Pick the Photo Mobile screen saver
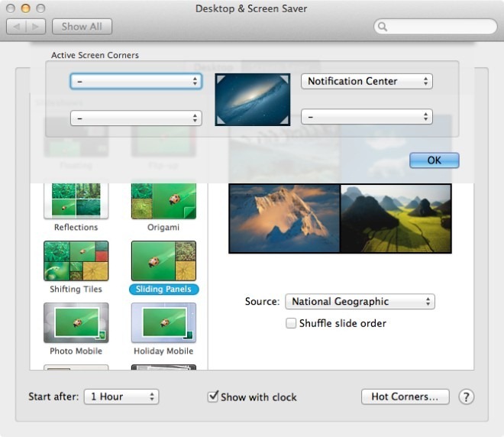This screenshot has width=504, height=437. (76, 322)
